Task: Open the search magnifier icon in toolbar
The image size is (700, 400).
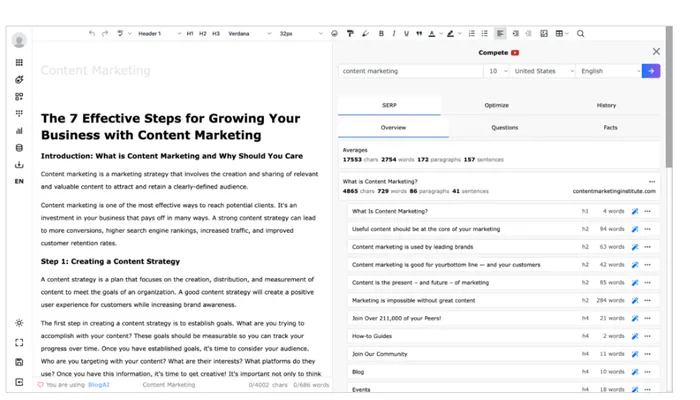Action: coord(581,34)
